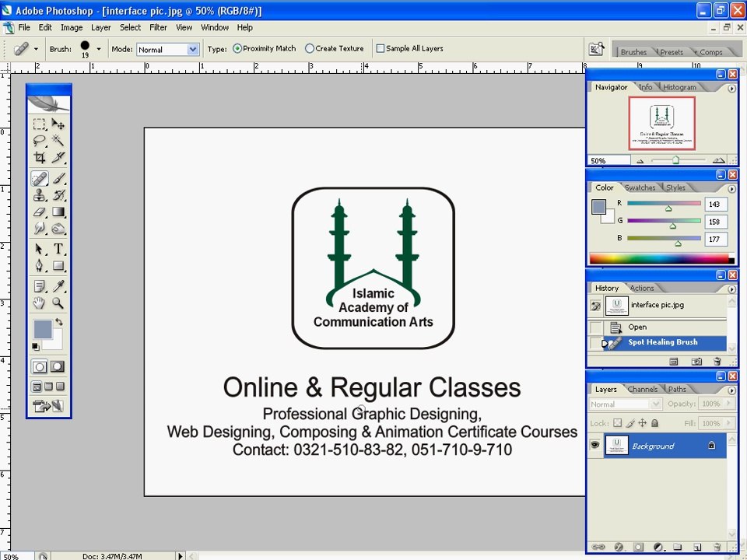
Task: Switch to the Actions tab
Action: click(642, 288)
